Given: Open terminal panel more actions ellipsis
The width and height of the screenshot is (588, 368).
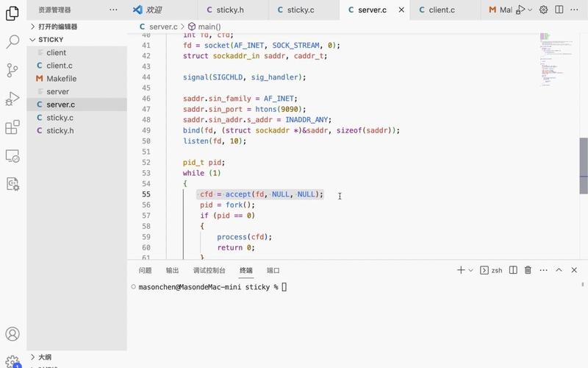Looking at the screenshot, I should 543,270.
